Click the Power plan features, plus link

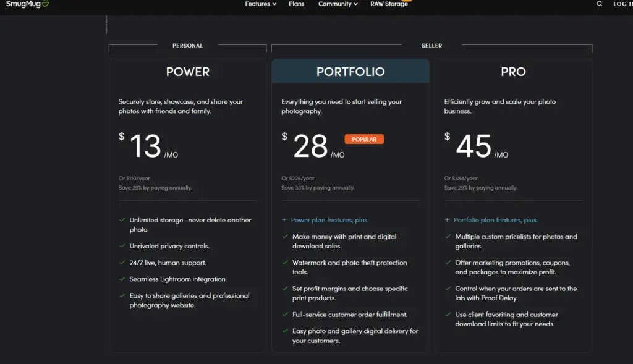tap(329, 220)
